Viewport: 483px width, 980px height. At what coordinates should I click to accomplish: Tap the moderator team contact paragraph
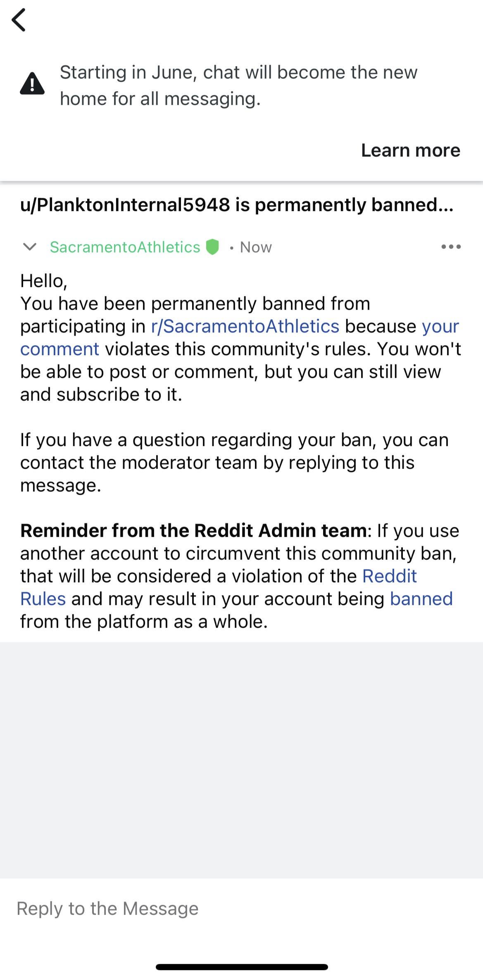click(234, 463)
